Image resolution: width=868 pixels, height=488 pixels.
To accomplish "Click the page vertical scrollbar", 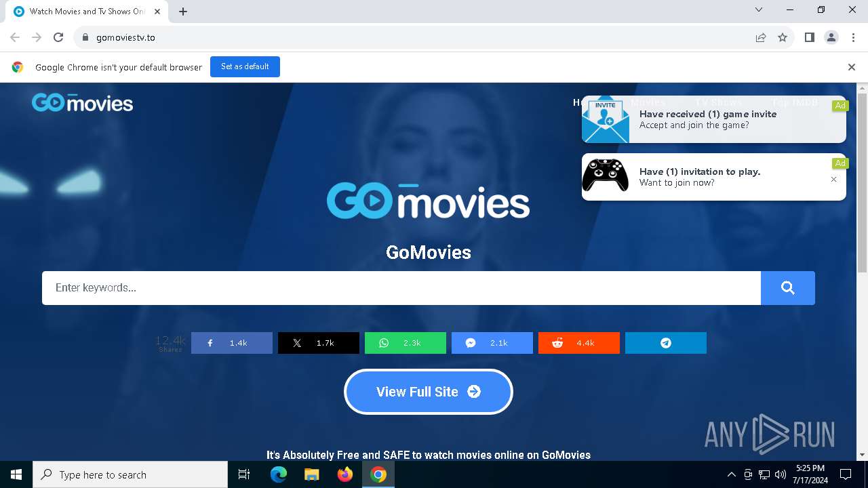I will pos(863,183).
